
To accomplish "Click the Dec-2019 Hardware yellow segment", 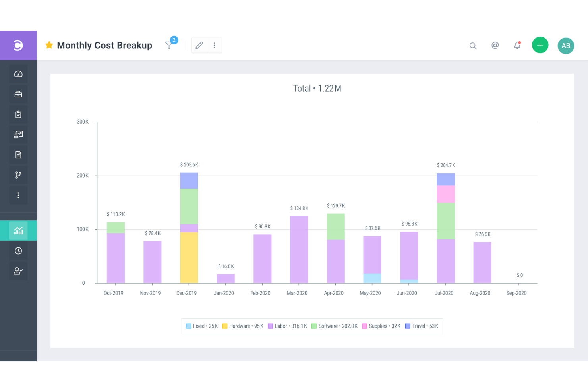I will tap(189, 257).
